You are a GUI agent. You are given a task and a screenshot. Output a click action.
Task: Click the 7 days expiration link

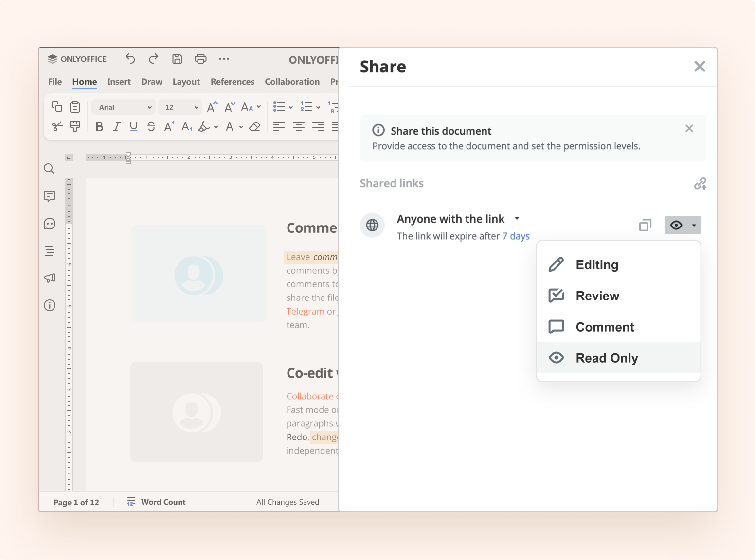(516, 236)
